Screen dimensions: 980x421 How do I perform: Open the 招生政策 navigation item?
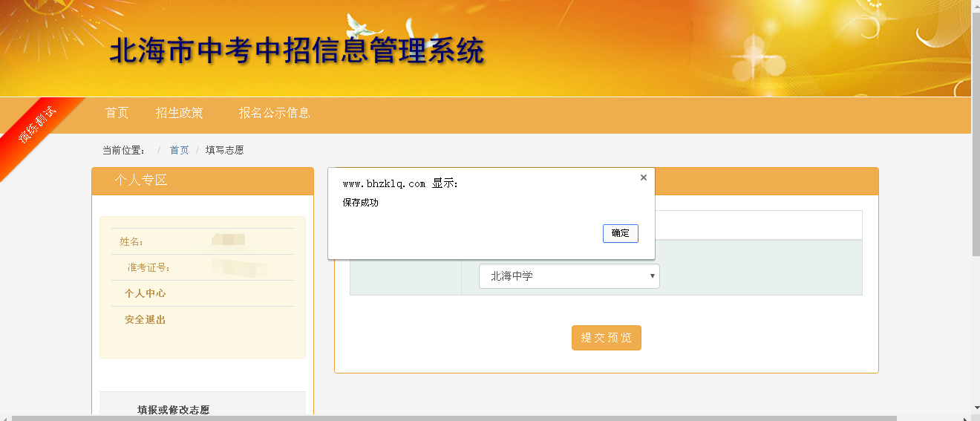(179, 113)
